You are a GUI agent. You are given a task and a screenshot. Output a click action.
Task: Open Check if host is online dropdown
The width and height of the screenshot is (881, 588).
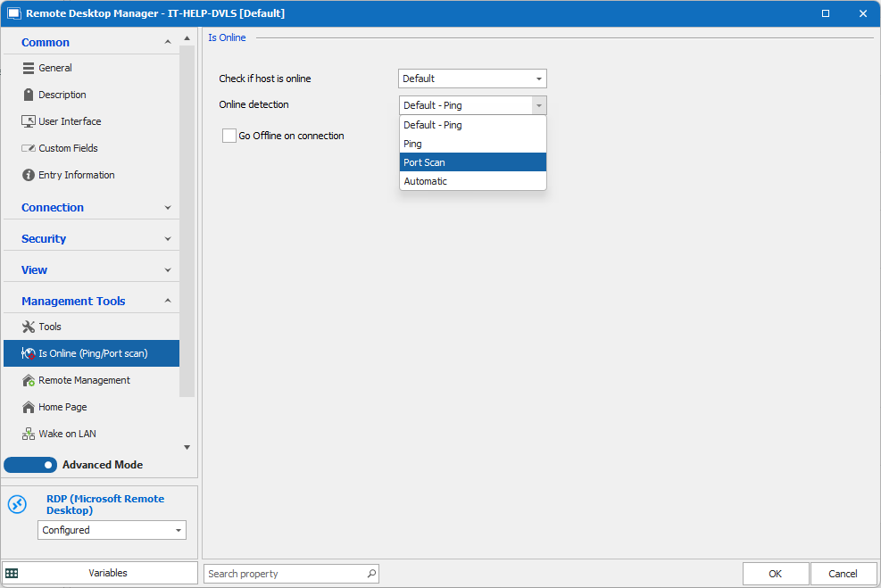(x=472, y=79)
